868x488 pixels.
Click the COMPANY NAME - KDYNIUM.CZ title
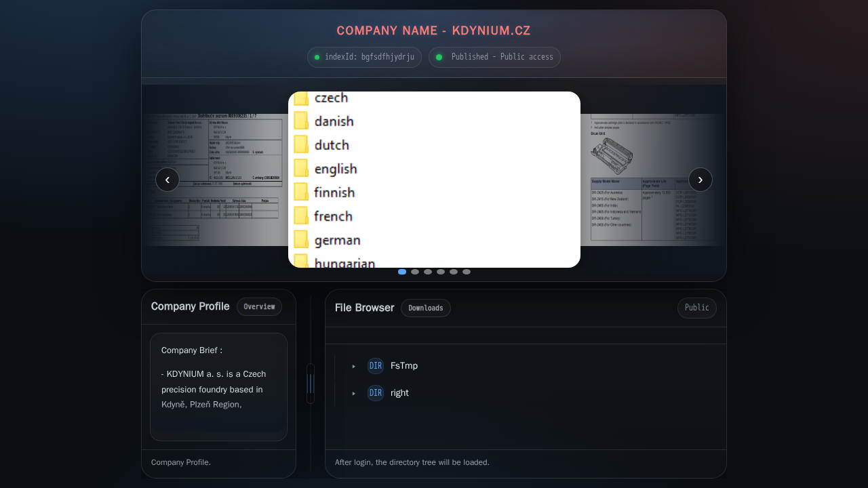434,31
